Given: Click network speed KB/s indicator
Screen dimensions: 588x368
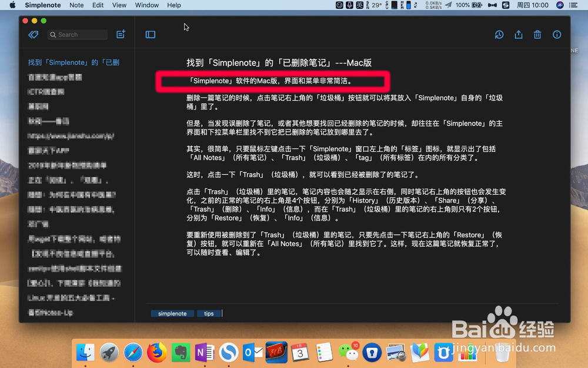Looking at the screenshot, I should pyautogui.click(x=433, y=5).
